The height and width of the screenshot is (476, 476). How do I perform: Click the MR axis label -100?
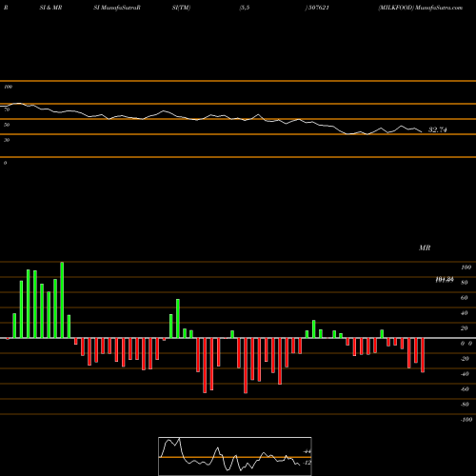(x=466, y=420)
